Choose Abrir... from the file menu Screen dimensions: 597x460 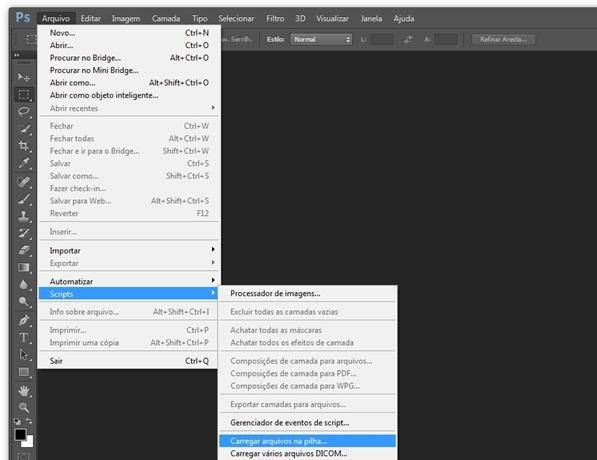pyautogui.click(x=129, y=45)
